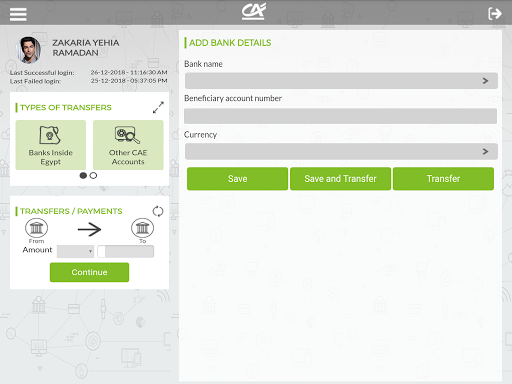
Task: Select the From account bank icon
Action: pos(36,228)
